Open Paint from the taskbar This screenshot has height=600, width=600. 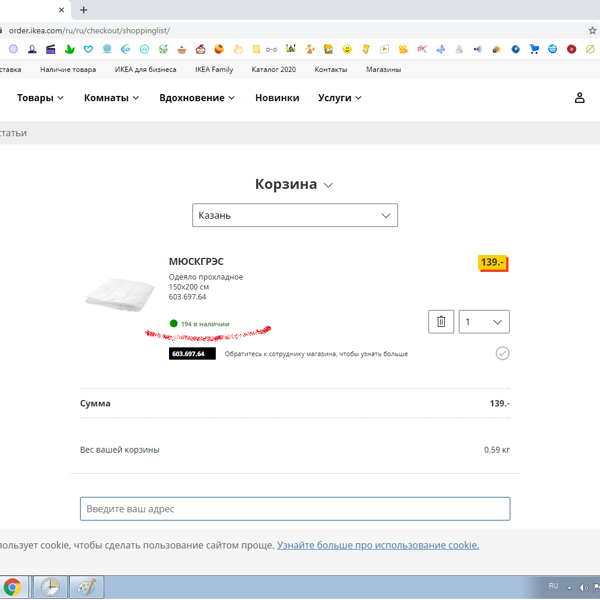pyautogui.click(x=86, y=587)
